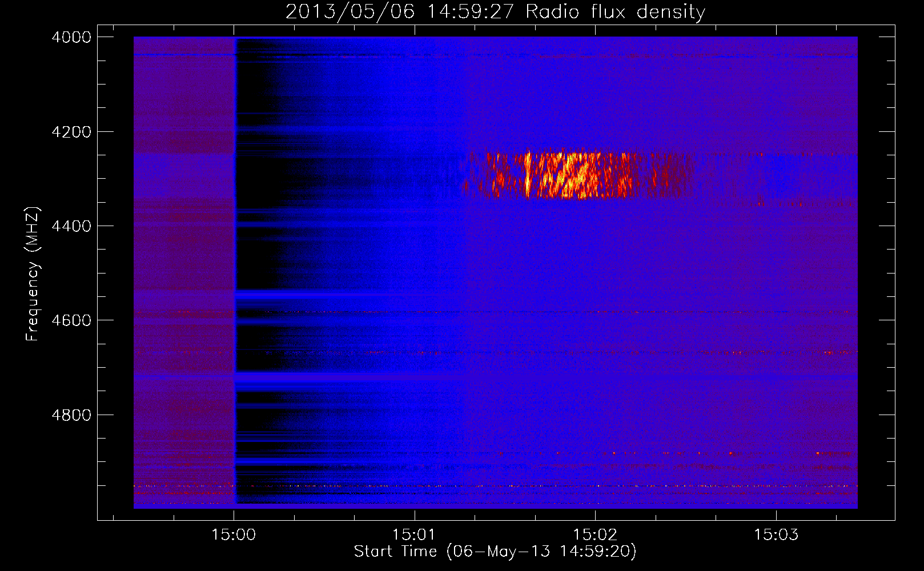Click the 'Frequency (MHZ)' axis label
This screenshot has width=924, height=571.
[x=33, y=274]
